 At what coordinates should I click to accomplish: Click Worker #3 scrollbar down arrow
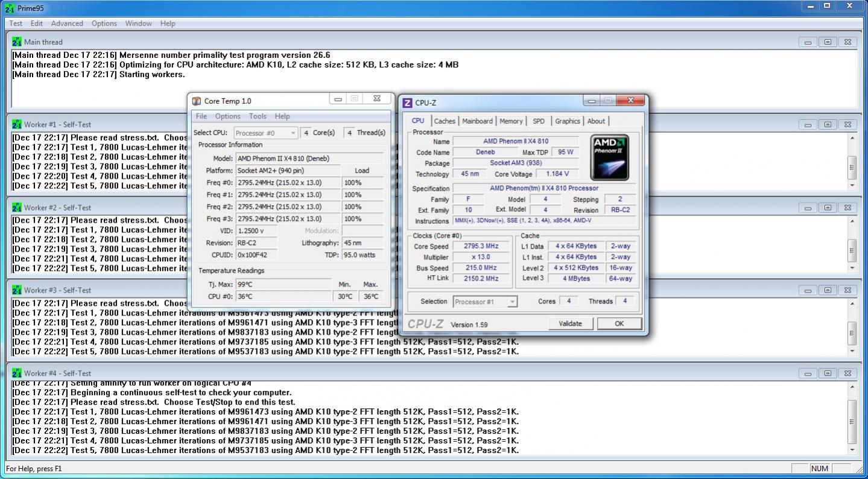tap(852, 351)
